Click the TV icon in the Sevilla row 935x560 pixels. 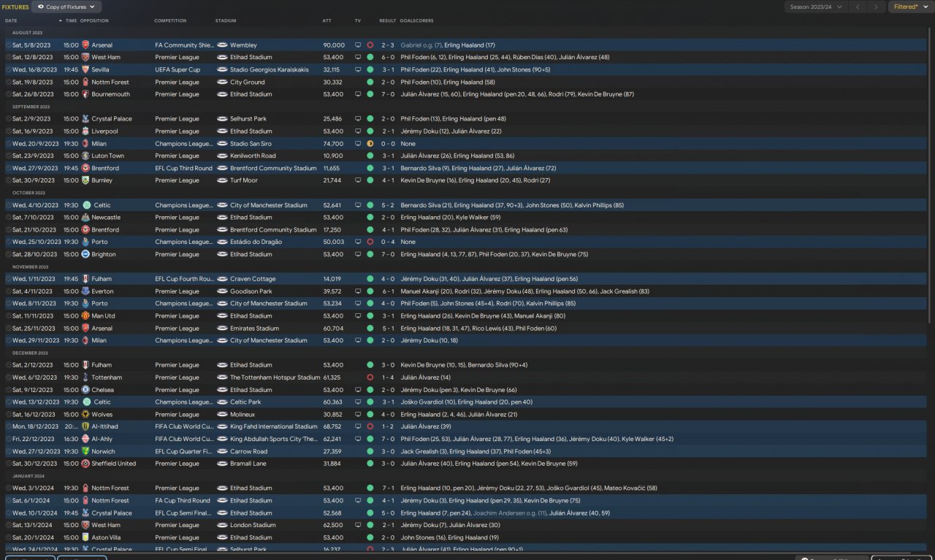point(358,70)
